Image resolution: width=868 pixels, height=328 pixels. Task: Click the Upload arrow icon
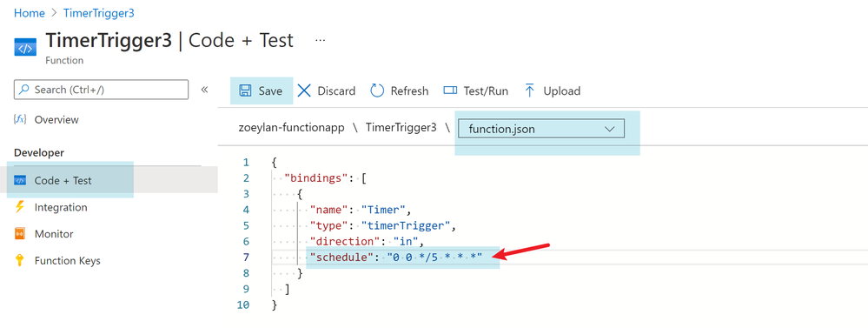[529, 90]
